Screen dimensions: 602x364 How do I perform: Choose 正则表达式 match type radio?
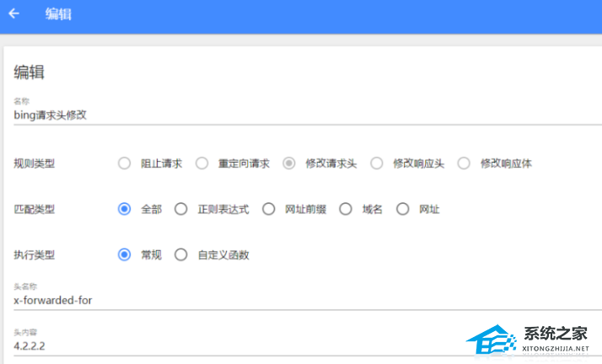(x=180, y=209)
